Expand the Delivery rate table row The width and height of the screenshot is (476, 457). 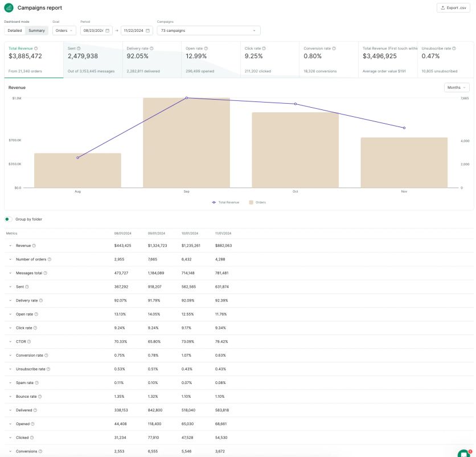click(x=10, y=300)
